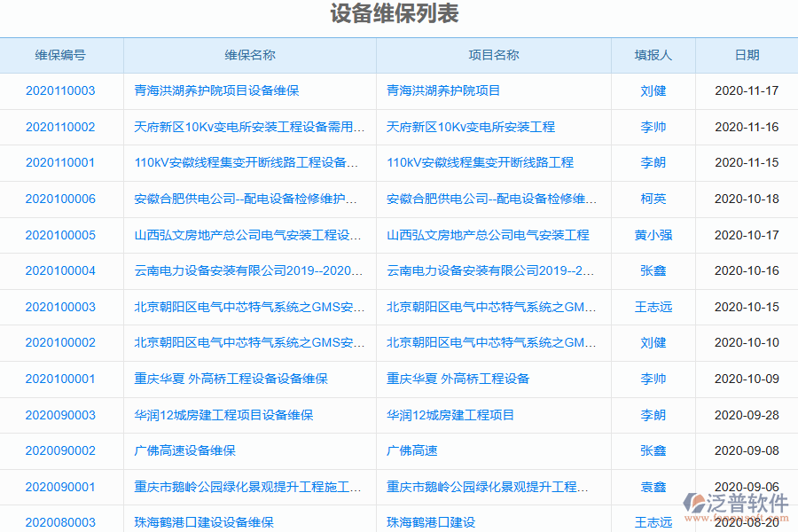Open maintenance record number 2020110003

click(58, 90)
